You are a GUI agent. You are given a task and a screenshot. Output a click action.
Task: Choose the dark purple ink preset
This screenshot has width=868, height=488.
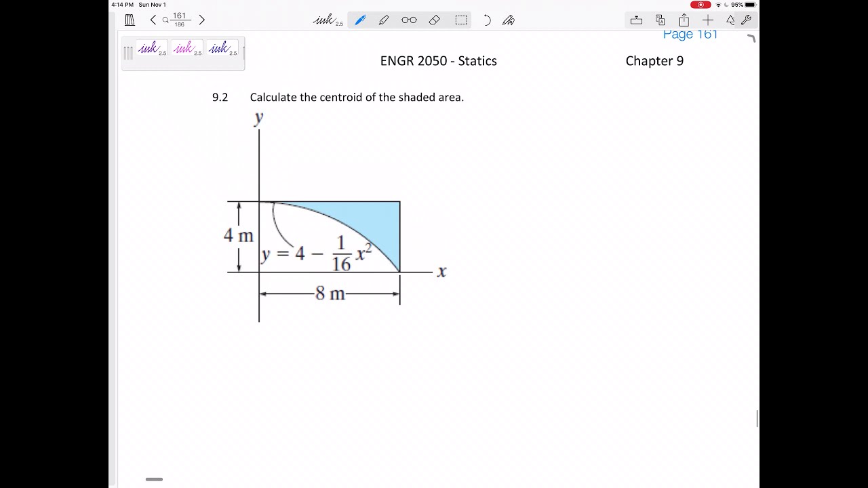(x=152, y=48)
